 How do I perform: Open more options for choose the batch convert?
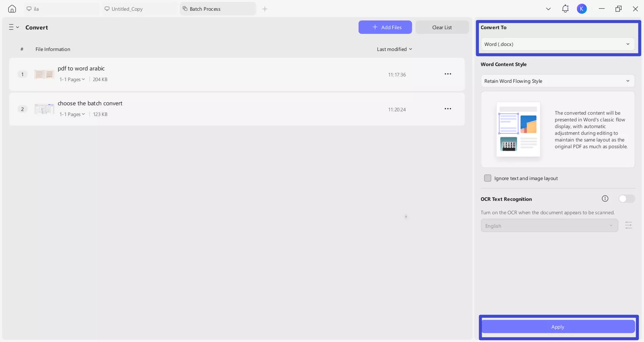(x=448, y=109)
